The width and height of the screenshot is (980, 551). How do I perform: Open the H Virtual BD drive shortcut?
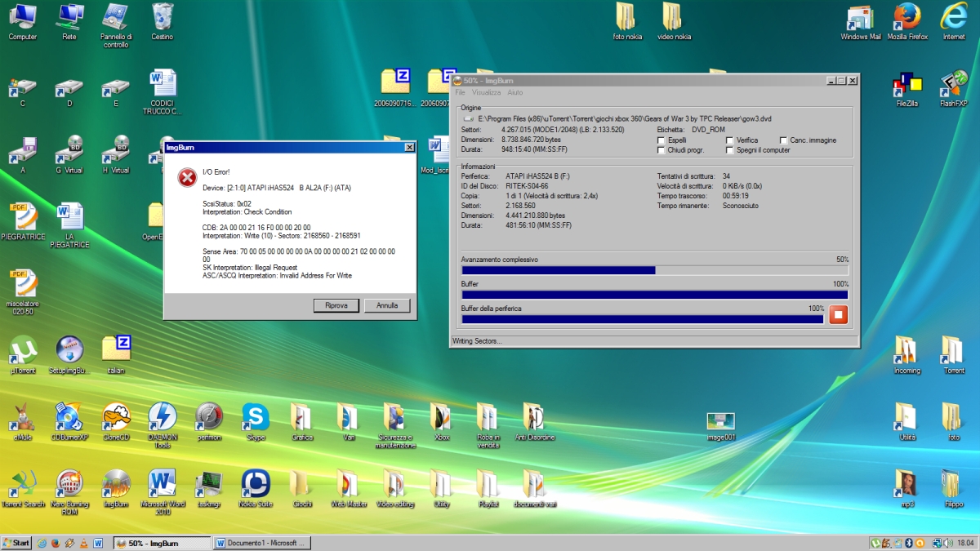[x=116, y=155]
